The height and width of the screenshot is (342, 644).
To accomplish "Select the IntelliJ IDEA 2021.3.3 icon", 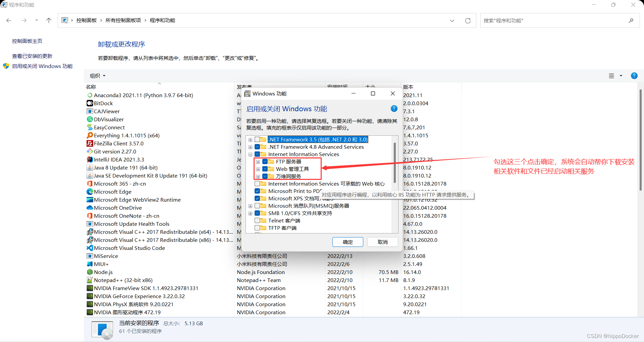I will [x=90, y=159].
